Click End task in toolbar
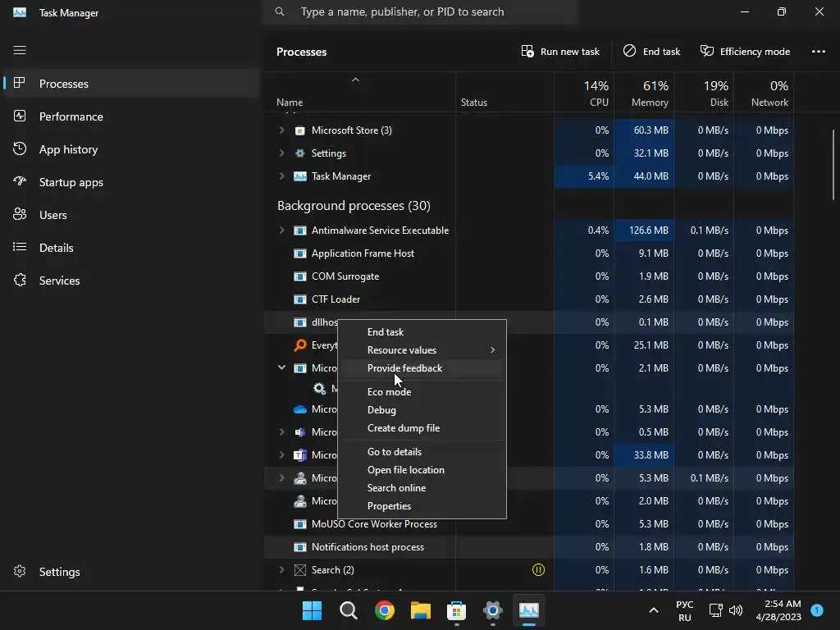Image resolution: width=840 pixels, height=630 pixels. tap(651, 52)
